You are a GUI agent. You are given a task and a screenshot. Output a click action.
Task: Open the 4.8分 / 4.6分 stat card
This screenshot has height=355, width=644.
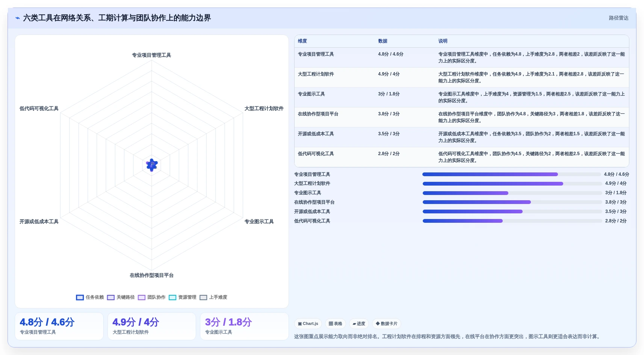[59, 326]
